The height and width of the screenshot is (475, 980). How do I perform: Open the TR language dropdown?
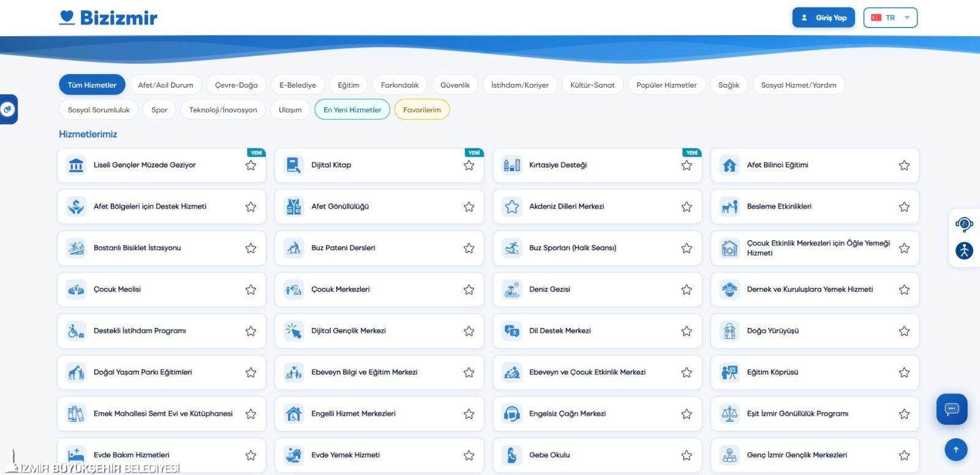(x=891, y=18)
